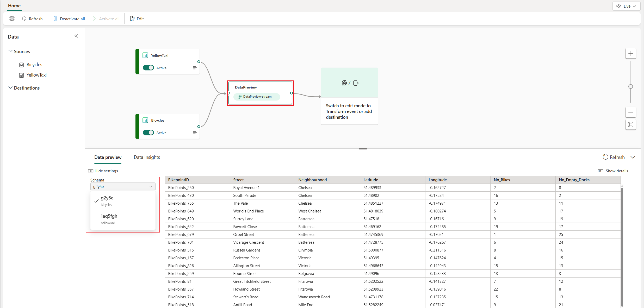Click the World's End Place cell

(x=262, y=211)
